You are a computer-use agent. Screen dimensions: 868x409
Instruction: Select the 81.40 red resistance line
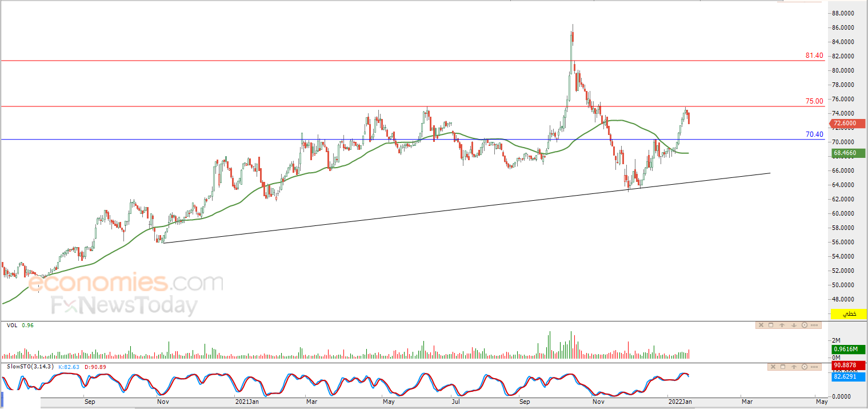coord(343,61)
